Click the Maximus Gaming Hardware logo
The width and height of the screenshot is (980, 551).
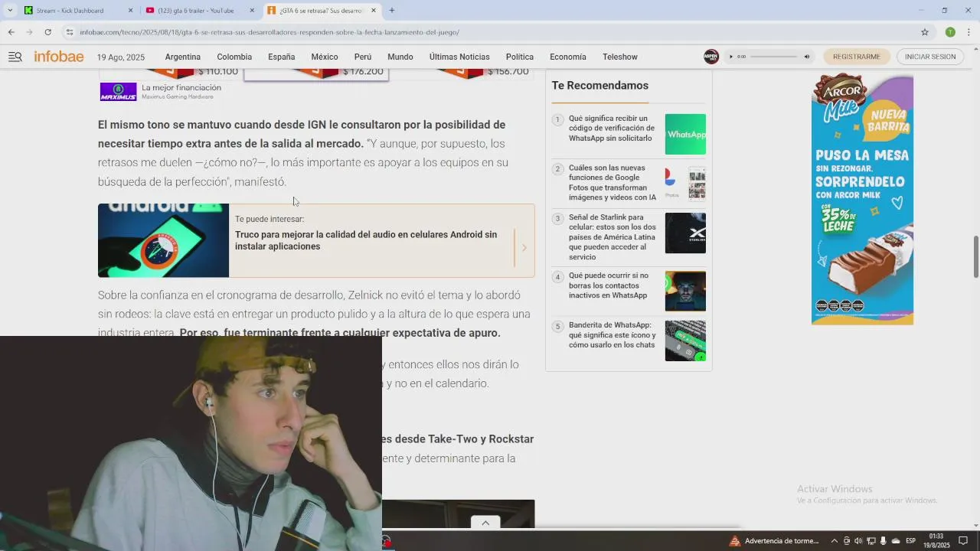point(118,92)
